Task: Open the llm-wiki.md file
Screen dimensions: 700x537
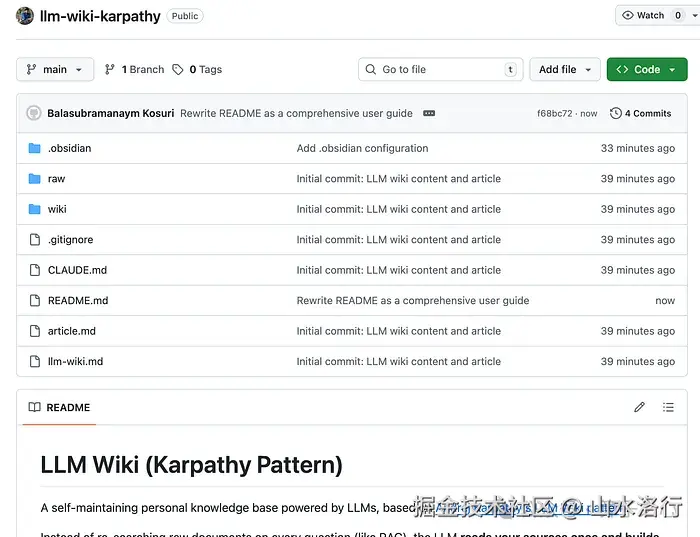Action: click(x=75, y=361)
